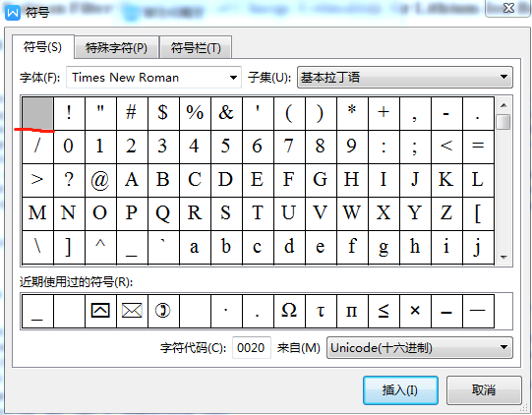Select the question mark ? symbol

click(69, 180)
